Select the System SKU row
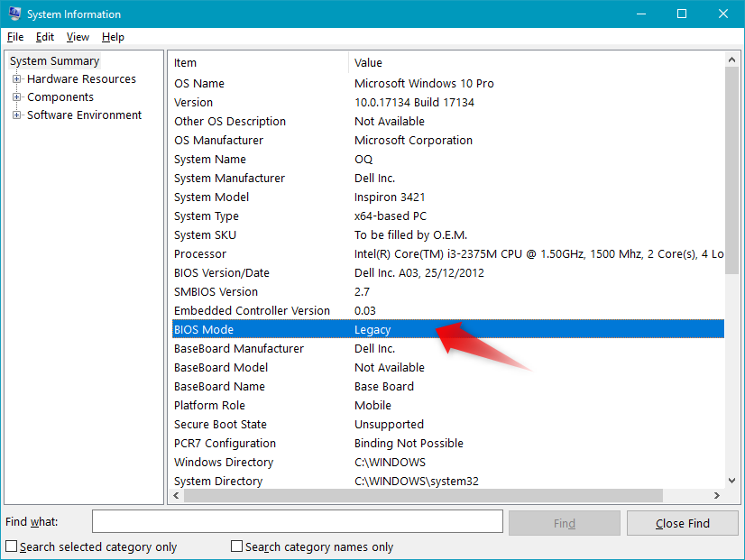745x560 pixels. point(448,235)
